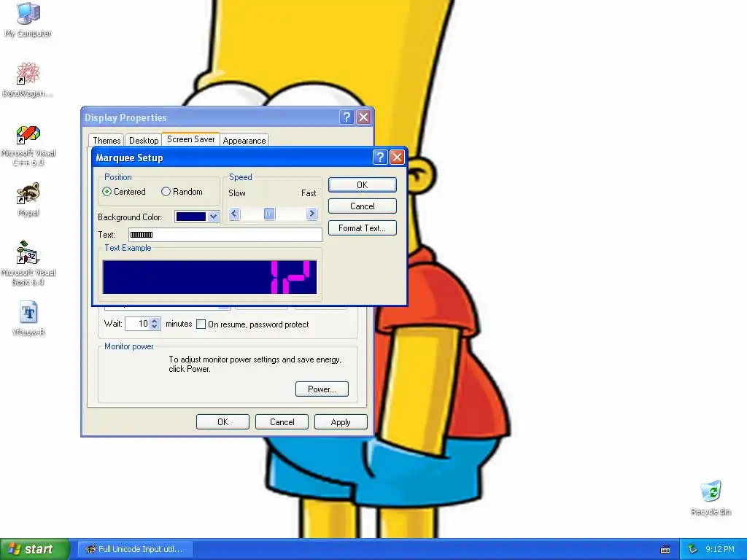Open Format Text options
747x560 pixels.
pos(362,228)
